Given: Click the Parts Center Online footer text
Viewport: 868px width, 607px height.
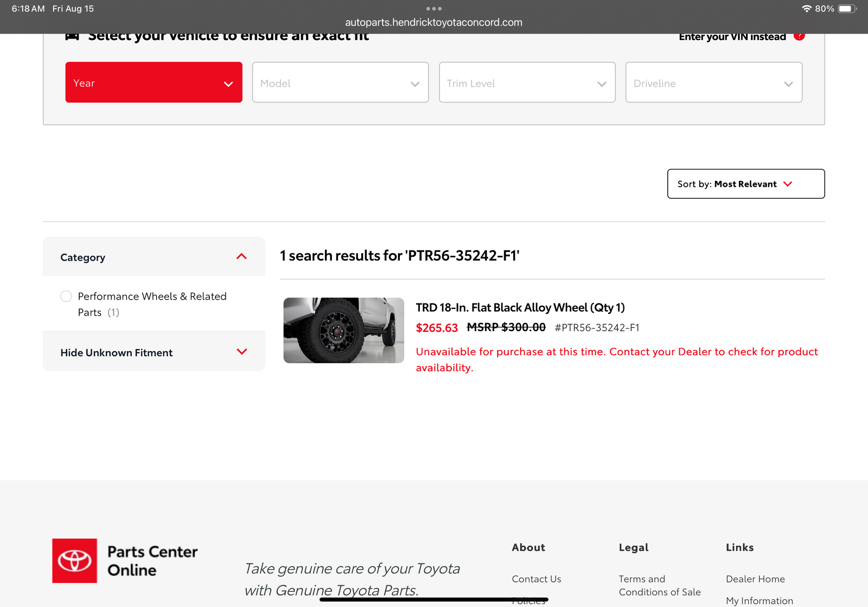Looking at the screenshot, I should click(152, 561).
